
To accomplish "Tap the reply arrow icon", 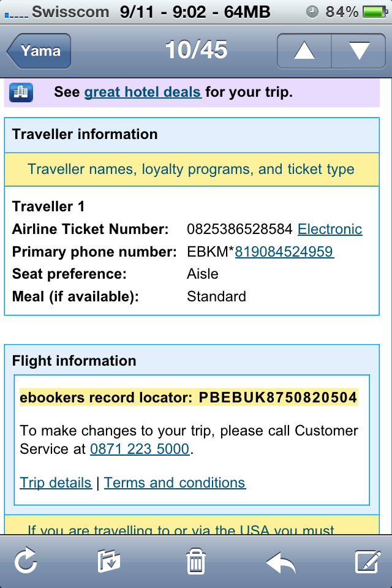I will pos(281,562).
